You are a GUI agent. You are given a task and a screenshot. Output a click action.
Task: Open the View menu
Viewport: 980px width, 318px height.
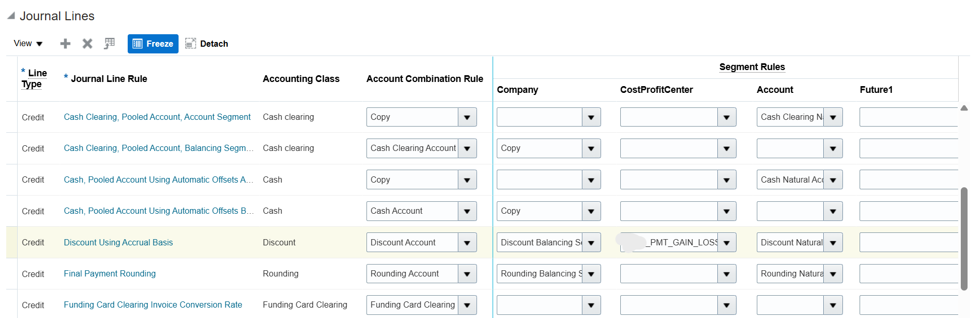(28, 44)
